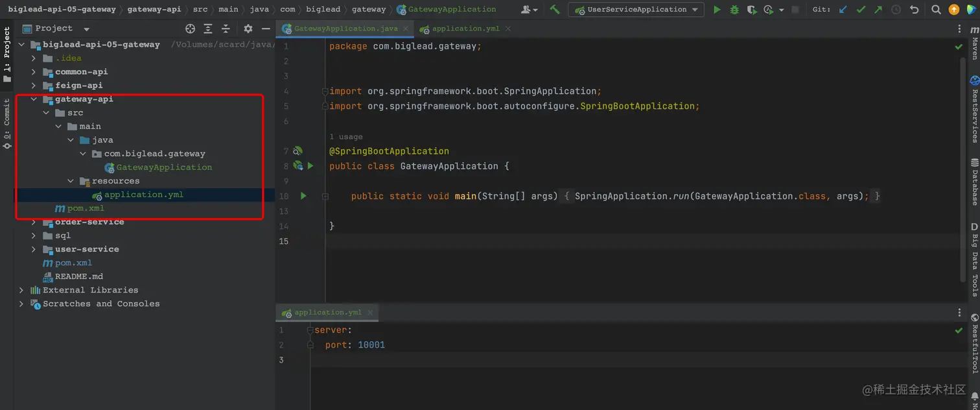
Task: Collapse the gateway-api folder
Action: coord(34,99)
